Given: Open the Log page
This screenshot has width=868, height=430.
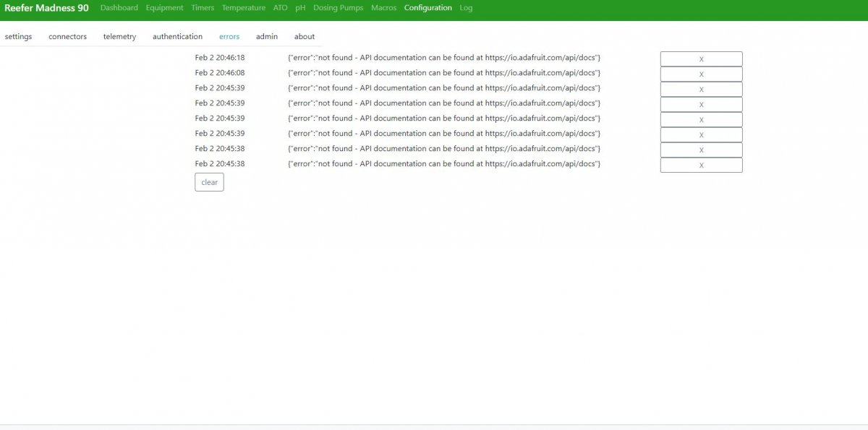Looking at the screenshot, I should coord(466,8).
